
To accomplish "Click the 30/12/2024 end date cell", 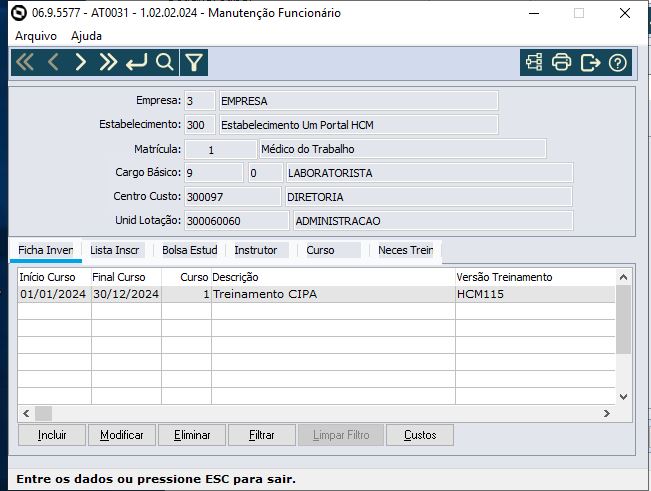I will [x=126, y=294].
